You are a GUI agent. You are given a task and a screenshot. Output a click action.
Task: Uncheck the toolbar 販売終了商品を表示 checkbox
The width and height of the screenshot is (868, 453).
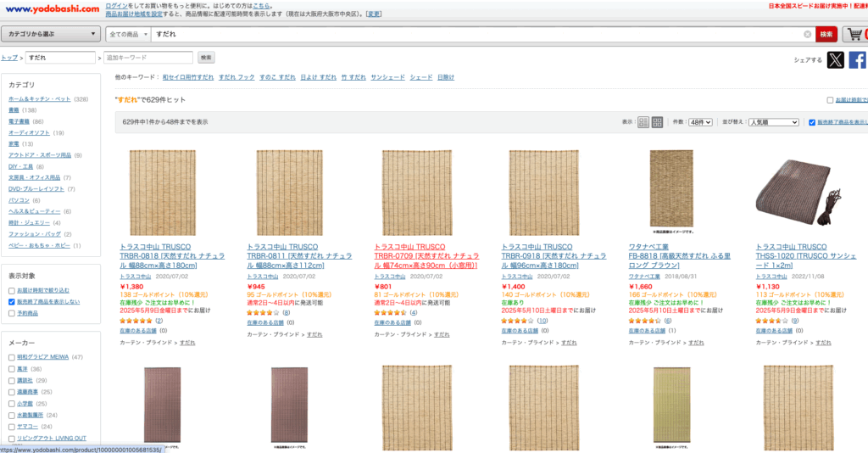[x=812, y=122]
